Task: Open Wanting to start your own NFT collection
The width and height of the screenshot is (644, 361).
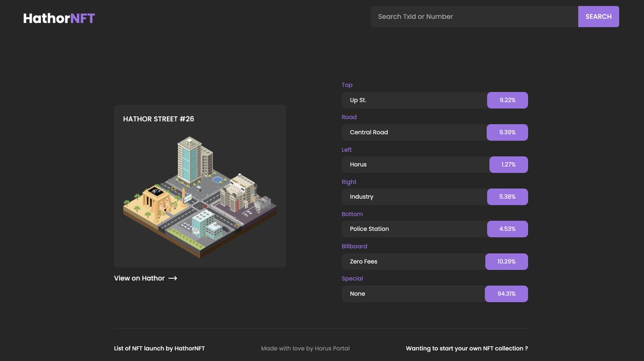Action: pos(467,349)
